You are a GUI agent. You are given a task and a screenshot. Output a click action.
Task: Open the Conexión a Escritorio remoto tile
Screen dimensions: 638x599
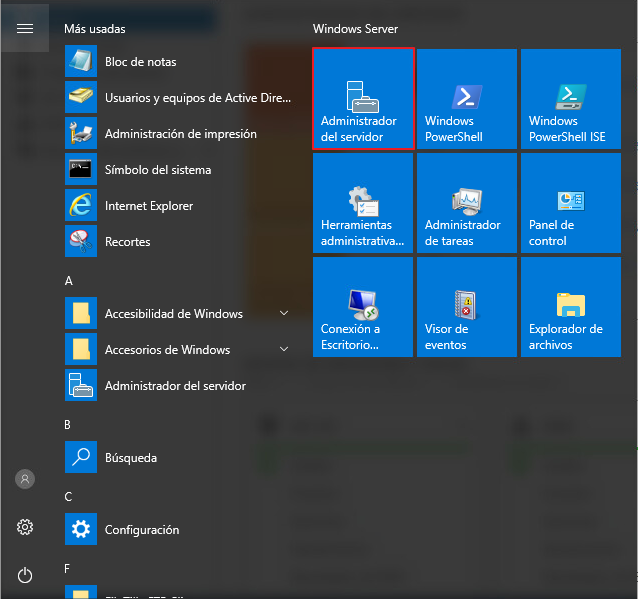click(x=363, y=307)
